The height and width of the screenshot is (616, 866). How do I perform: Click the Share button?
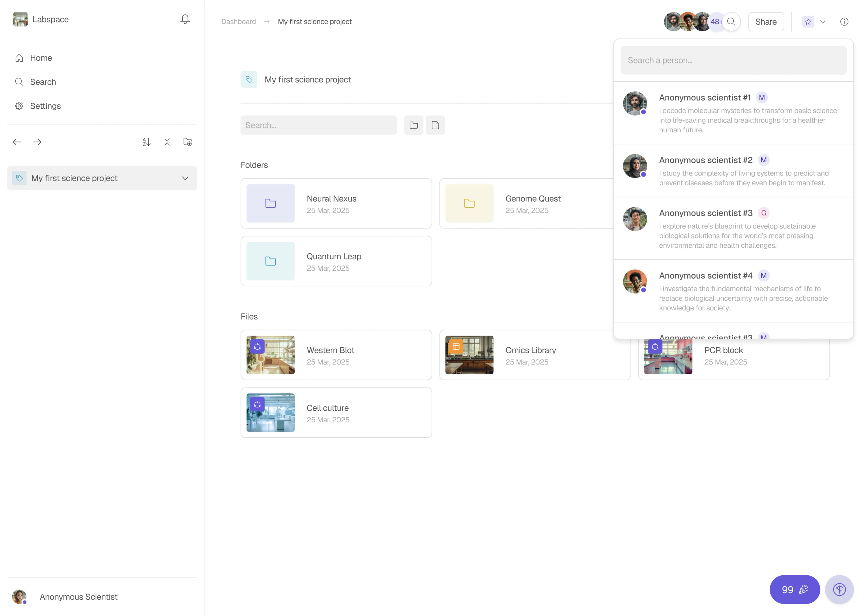click(x=766, y=22)
